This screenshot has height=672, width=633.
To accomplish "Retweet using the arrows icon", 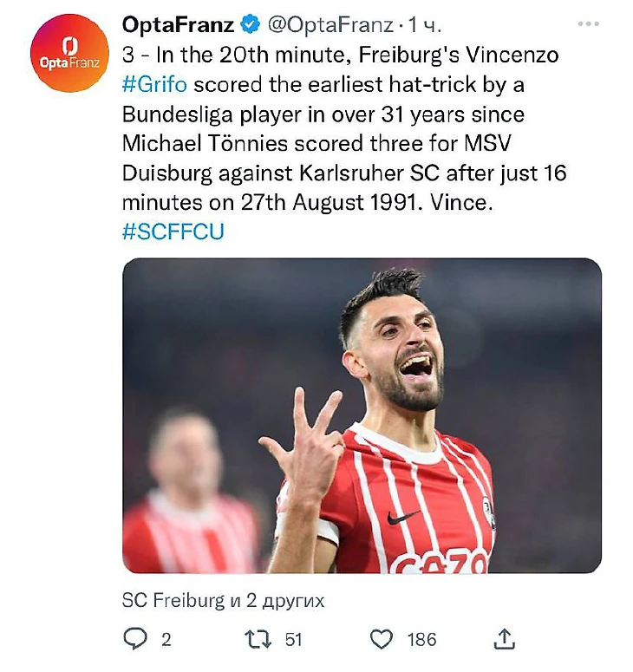I will point(258,639).
